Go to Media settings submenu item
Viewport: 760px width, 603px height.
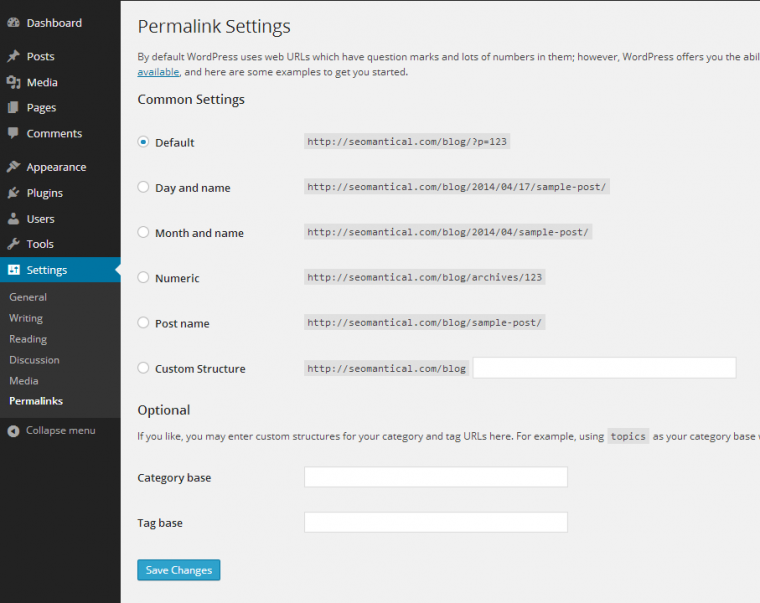coord(23,381)
